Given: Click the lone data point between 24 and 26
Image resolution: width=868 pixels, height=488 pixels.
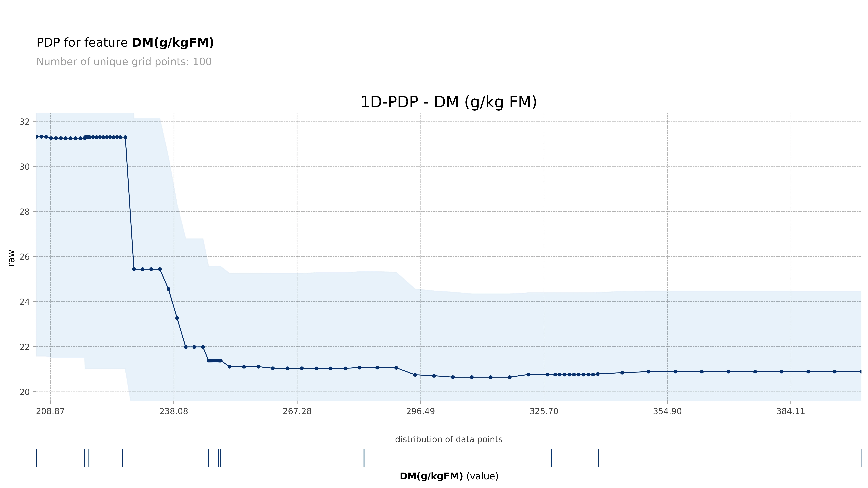Looking at the screenshot, I should pyautogui.click(x=168, y=289).
